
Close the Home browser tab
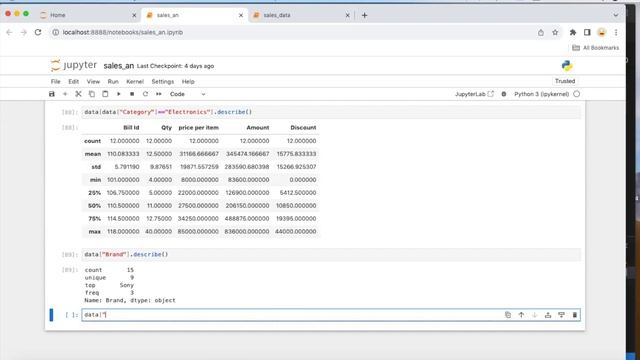(134, 15)
